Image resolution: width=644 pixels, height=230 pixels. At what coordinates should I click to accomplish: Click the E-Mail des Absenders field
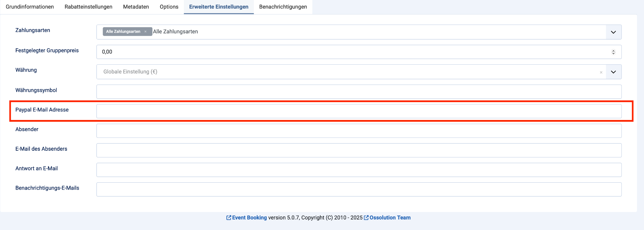click(359, 150)
